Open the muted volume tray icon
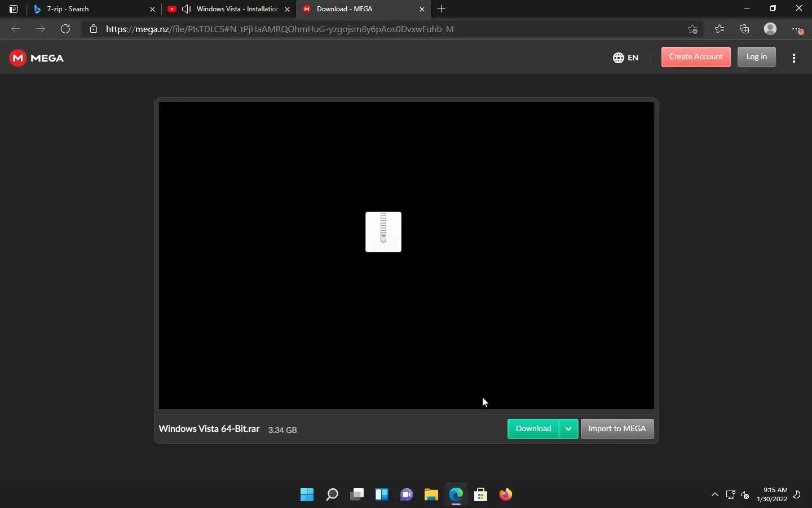Image resolution: width=812 pixels, height=508 pixels. [745, 495]
